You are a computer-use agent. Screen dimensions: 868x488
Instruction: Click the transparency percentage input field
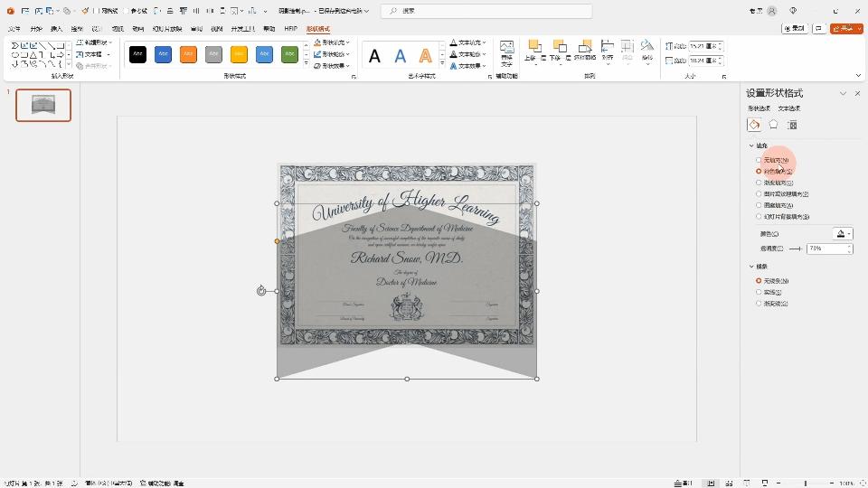826,248
